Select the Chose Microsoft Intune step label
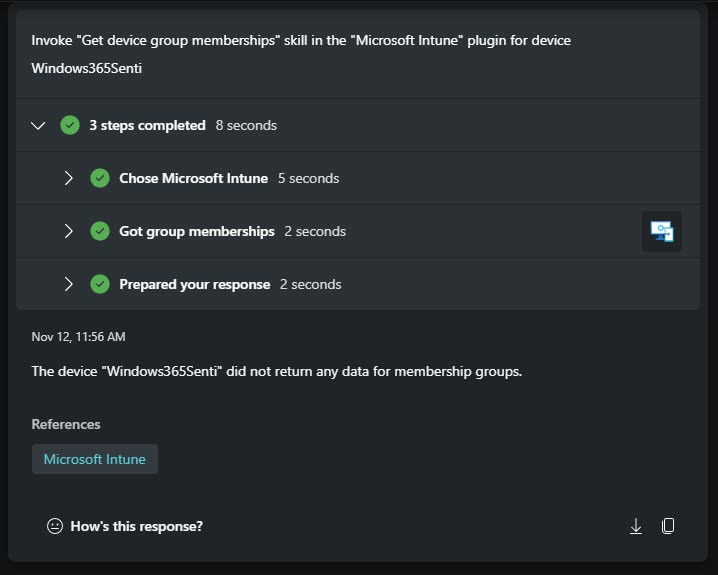718x575 pixels. tap(194, 178)
